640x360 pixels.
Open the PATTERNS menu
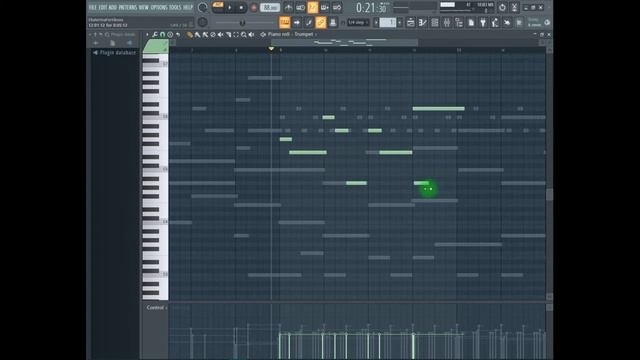127,7
